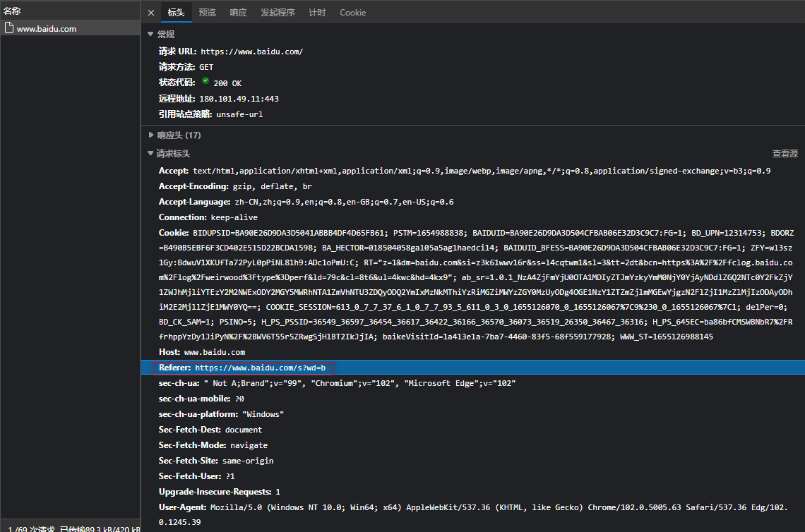The width and height of the screenshot is (805, 532).
Task: Click the 引用站点策略 unsafe-url value
Action: (x=239, y=114)
